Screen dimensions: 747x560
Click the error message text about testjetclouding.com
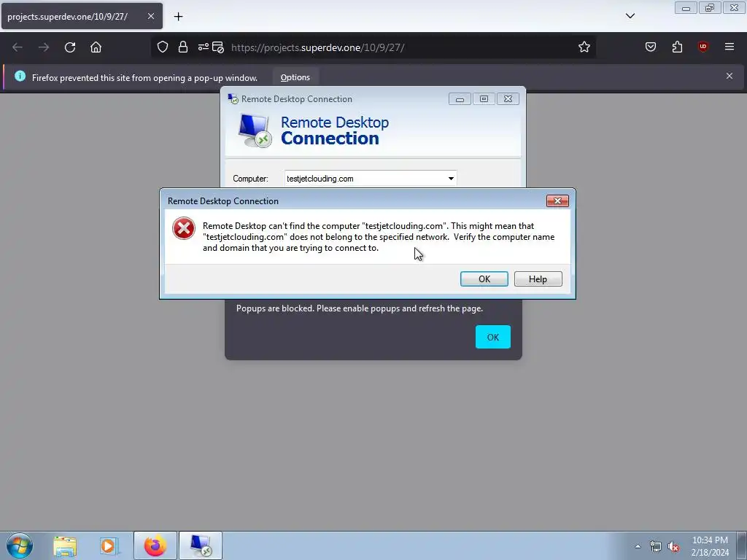click(379, 237)
